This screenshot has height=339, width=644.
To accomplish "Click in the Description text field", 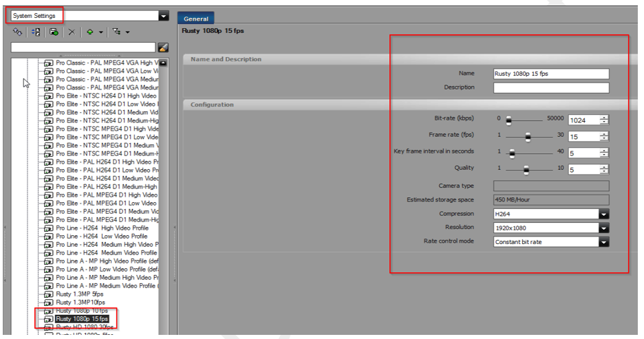I will coord(551,88).
